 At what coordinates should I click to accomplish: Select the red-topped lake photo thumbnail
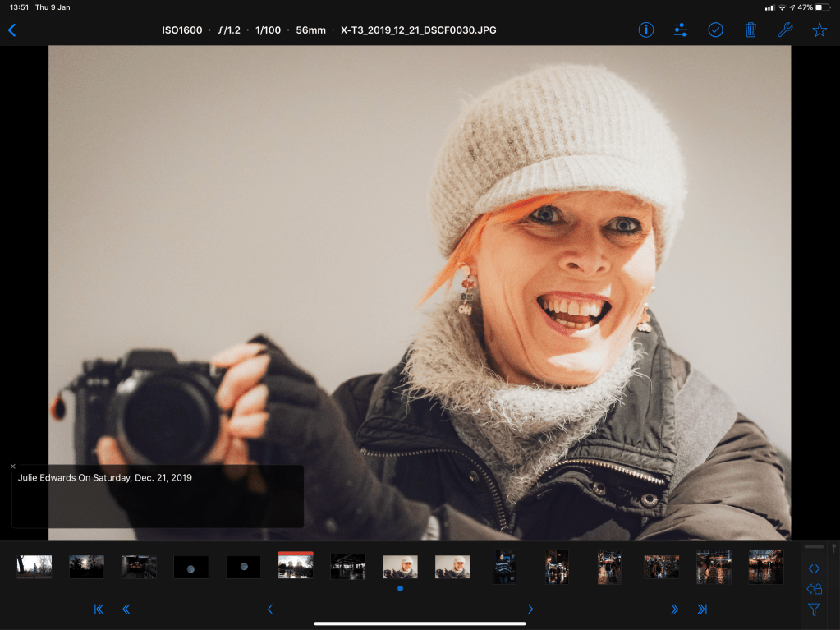296,565
